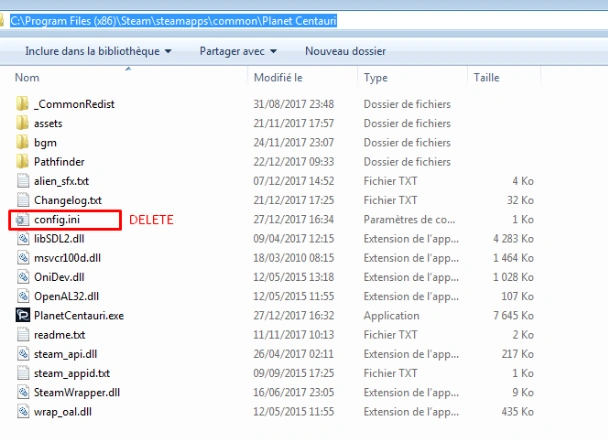Click the Changelog.txt document icon
The image size is (608, 441).
click(23, 200)
